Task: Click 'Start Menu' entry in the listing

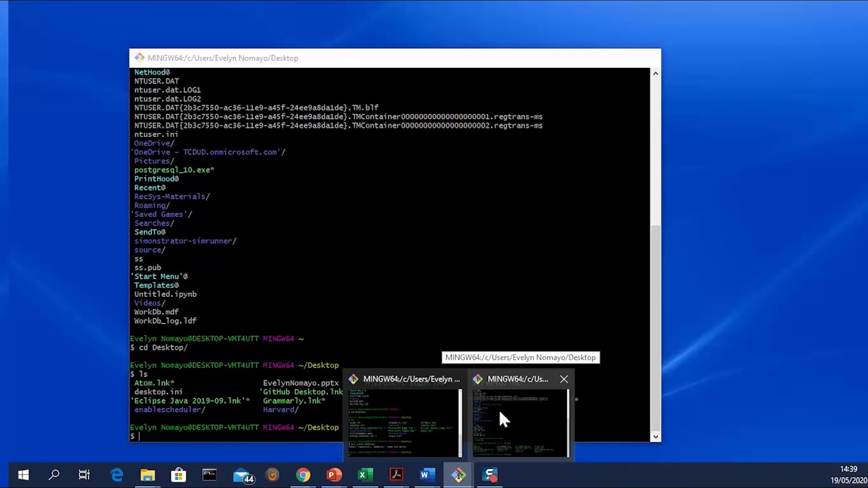Action: (159, 277)
